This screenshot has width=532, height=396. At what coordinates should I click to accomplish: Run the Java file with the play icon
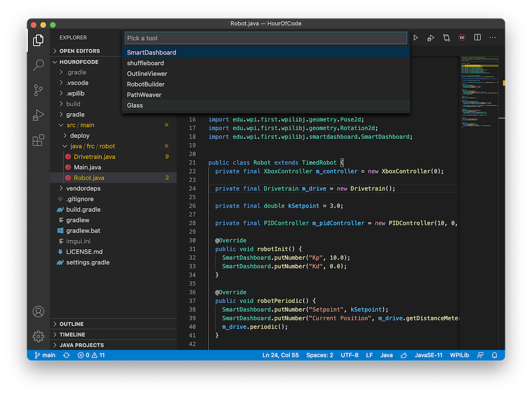click(x=415, y=37)
